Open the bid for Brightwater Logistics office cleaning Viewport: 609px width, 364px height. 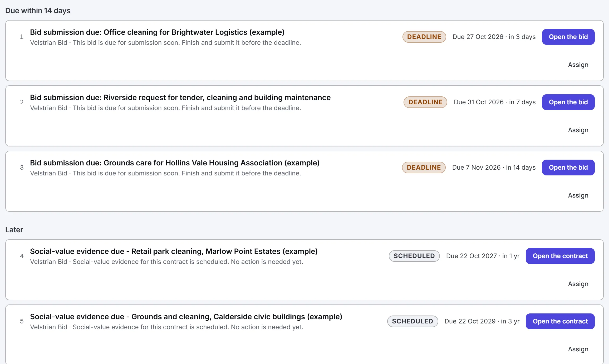pos(568,37)
